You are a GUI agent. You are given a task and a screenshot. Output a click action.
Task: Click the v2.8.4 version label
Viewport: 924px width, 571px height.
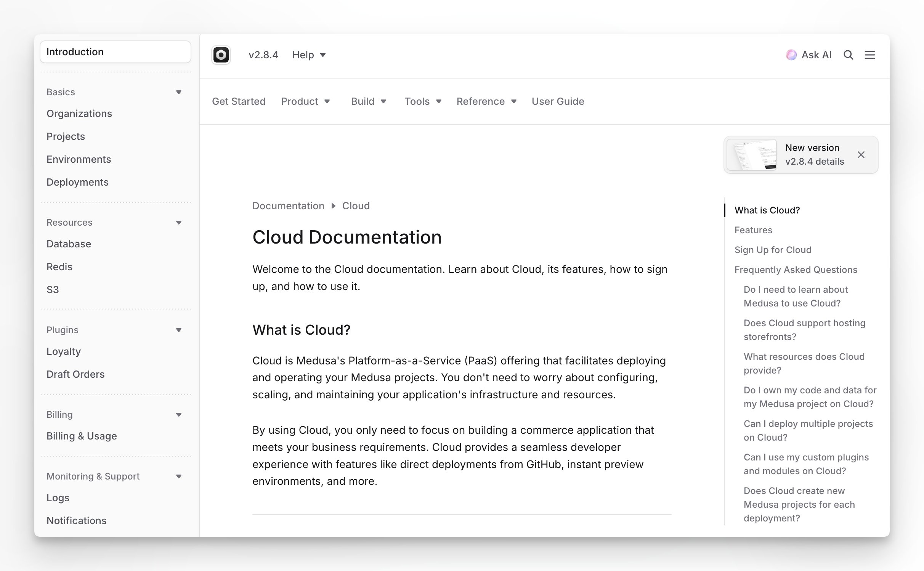click(263, 55)
